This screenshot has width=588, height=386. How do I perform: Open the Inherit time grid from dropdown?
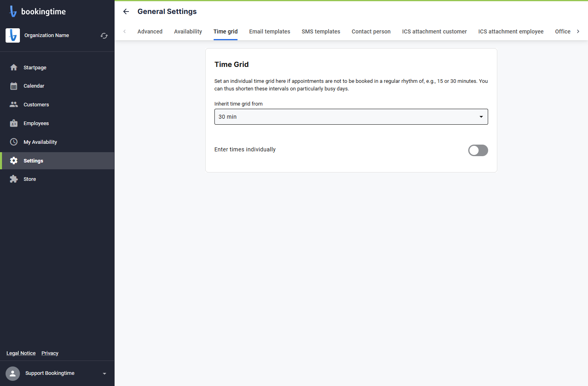pyautogui.click(x=351, y=117)
